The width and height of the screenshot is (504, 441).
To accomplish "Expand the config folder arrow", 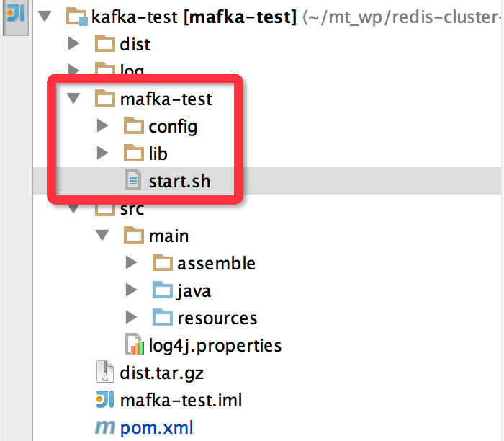I will tap(102, 126).
